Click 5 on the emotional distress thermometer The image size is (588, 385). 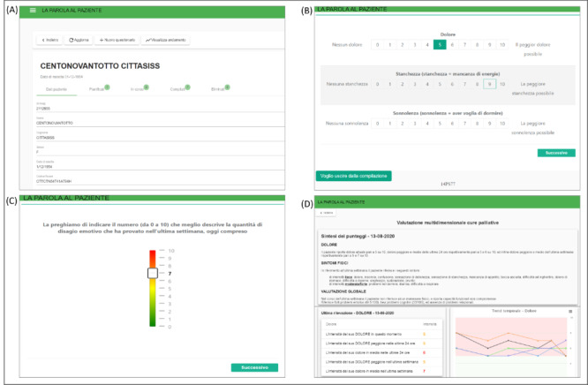170,289
